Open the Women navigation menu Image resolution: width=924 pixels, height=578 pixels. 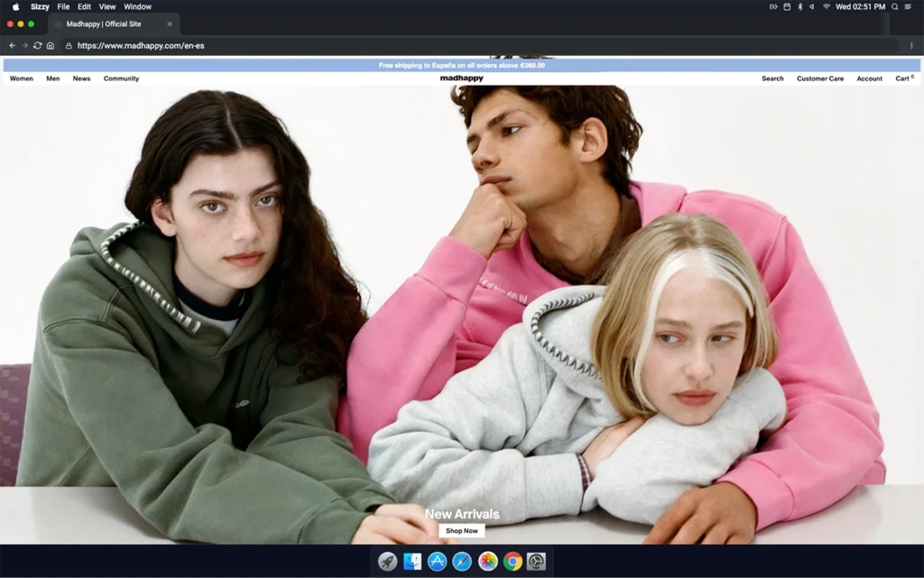click(22, 79)
